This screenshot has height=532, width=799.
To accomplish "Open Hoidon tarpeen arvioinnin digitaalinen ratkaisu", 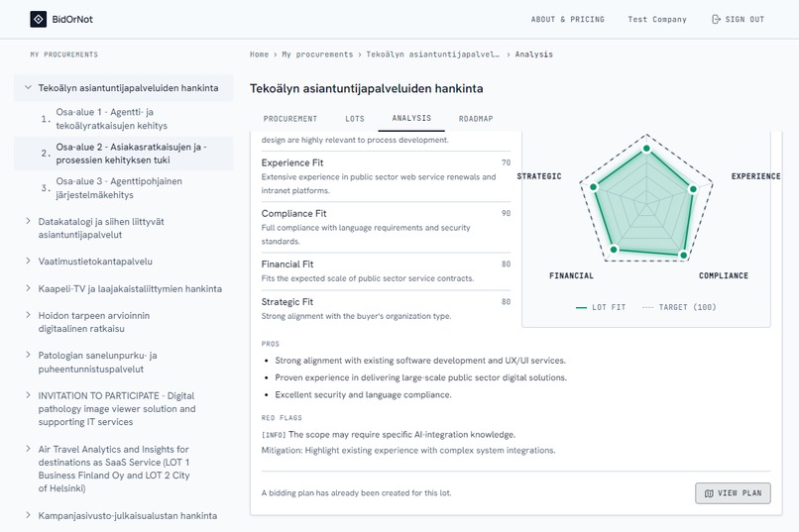I will [94, 322].
